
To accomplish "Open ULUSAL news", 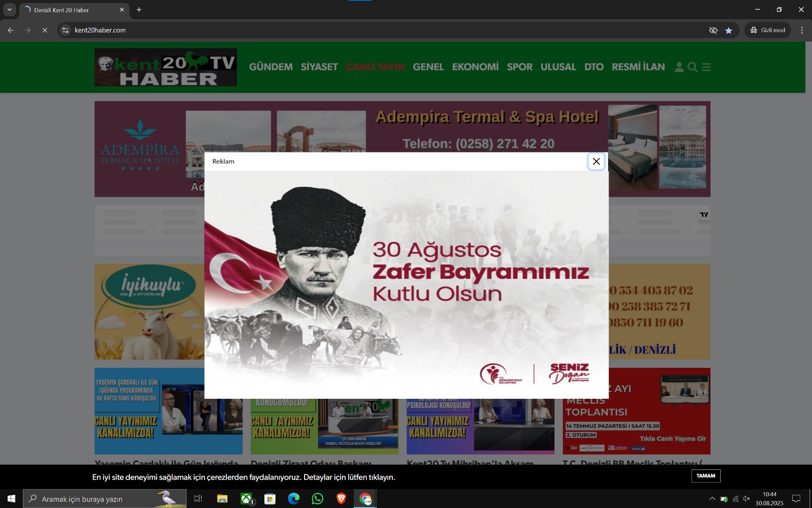I will click(x=558, y=67).
